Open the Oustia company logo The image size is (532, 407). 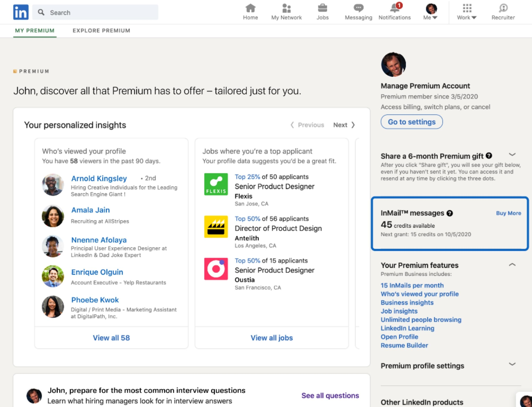[x=216, y=269]
